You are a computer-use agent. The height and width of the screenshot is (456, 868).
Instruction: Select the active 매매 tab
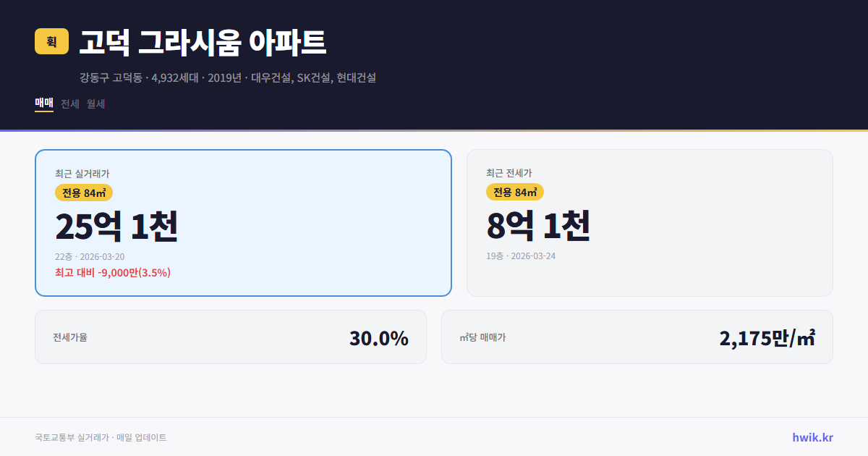pyautogui.click(x=43, y=104)
